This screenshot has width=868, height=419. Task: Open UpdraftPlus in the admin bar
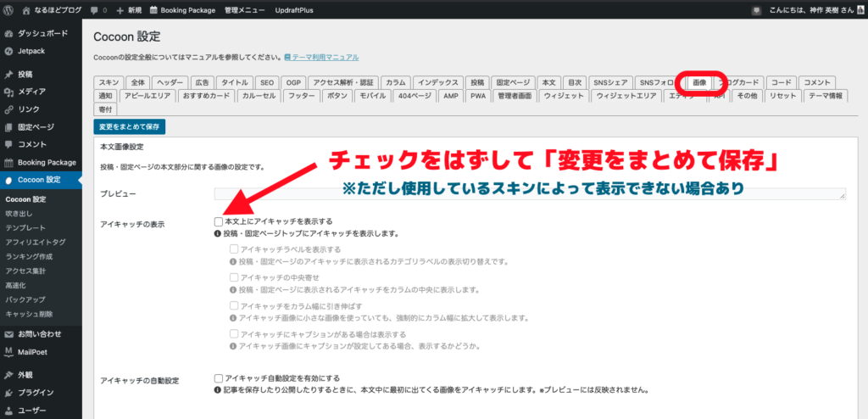tap(294, 10)
